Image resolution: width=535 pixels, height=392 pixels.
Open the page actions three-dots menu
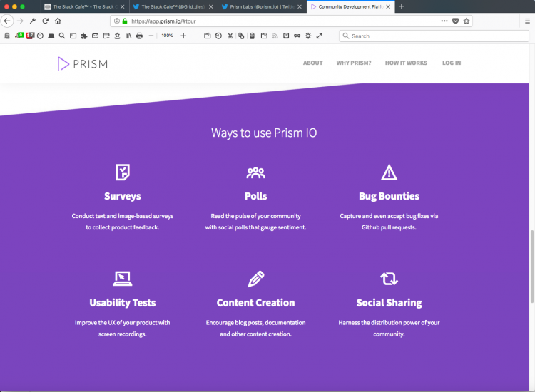444,21
